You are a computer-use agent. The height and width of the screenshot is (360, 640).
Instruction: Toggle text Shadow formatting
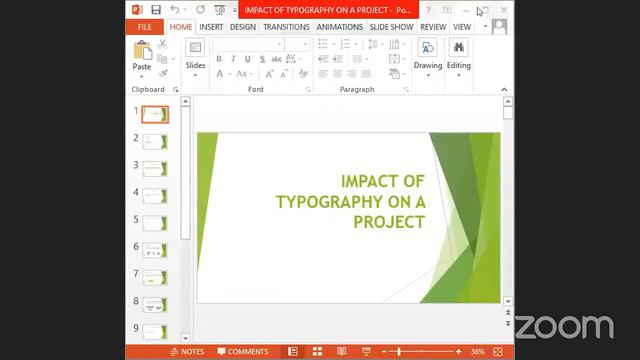pyautogui.click(x=262, y=59)
